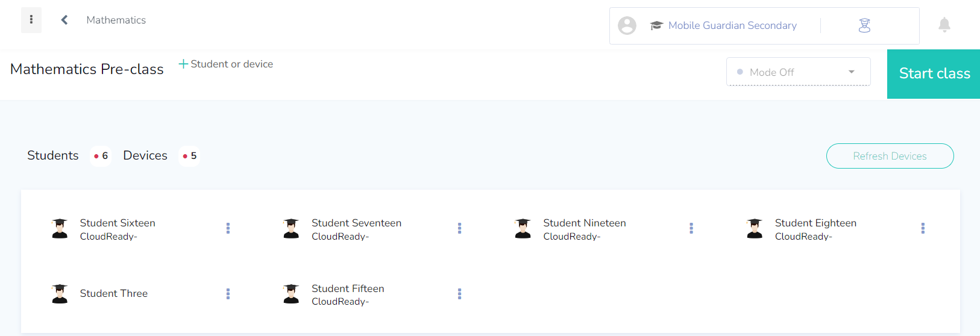The width and height of the screenshot is (980, 336).
Task: Click the user avatar icon
Action: click(x=627, y=25)
